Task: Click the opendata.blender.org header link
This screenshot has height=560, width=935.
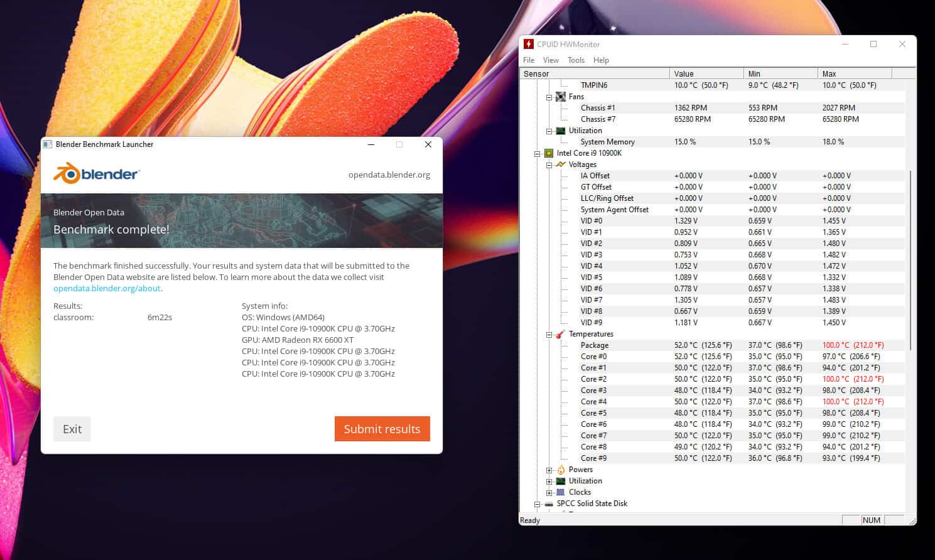Action: click(389, 175)
